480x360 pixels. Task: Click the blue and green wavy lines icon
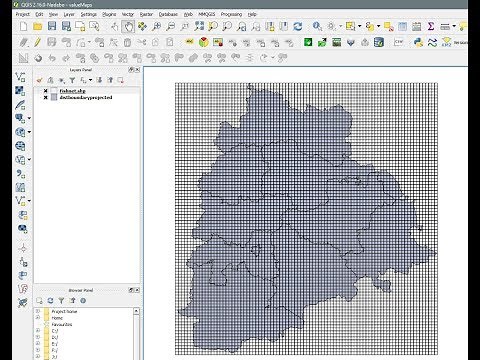432,42
